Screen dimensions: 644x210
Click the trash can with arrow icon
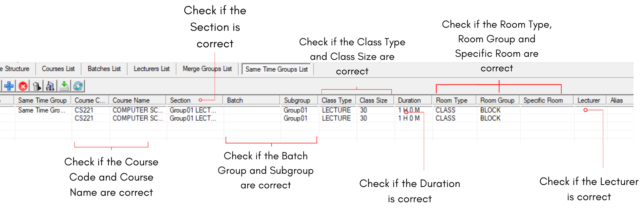(37, 86)
